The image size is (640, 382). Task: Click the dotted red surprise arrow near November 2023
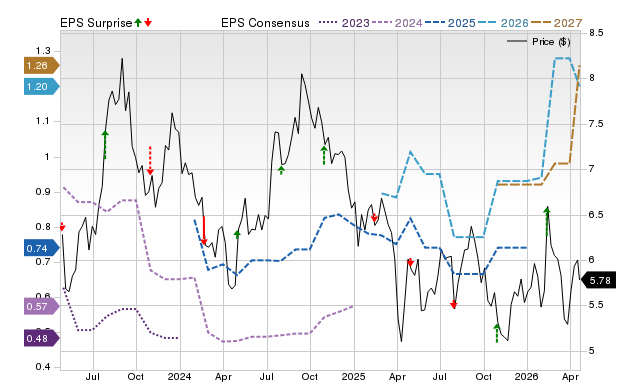tap(150, 160)
